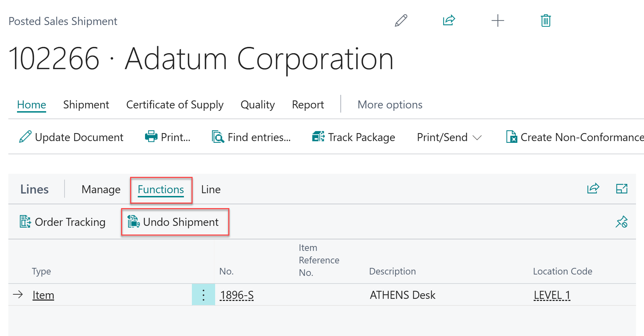This screenshot has width=644, height=336.
Task: Click LEVEL 1 location code
Action: coord(552,295)
